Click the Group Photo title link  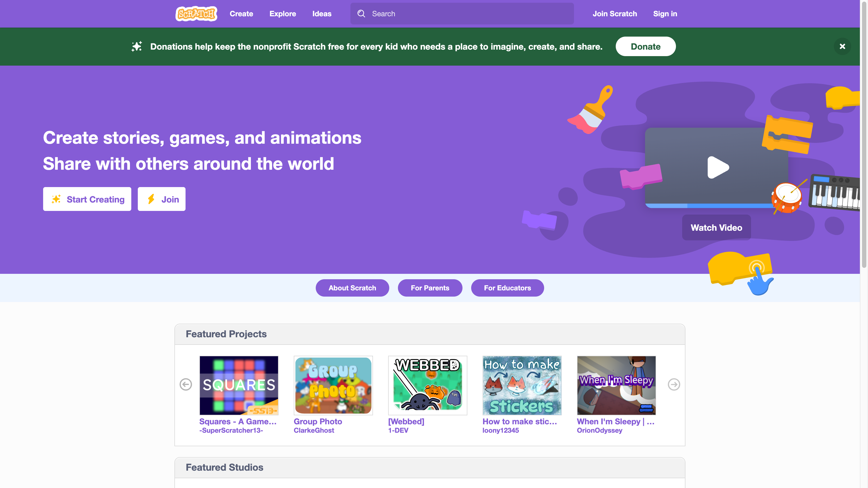click(318, 421)
